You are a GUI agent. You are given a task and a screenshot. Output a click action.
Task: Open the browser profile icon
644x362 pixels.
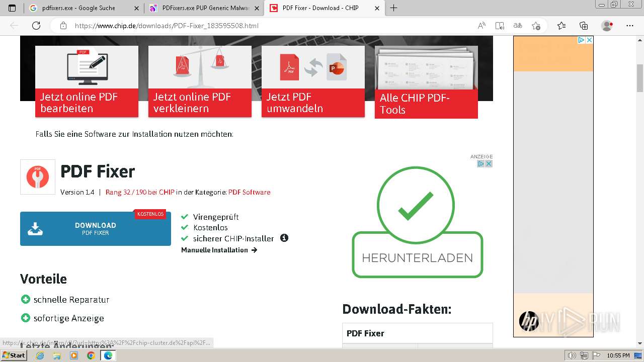607,26
